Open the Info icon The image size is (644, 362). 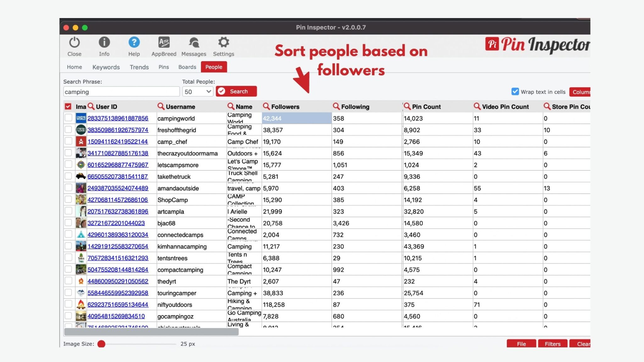(104, 42)
